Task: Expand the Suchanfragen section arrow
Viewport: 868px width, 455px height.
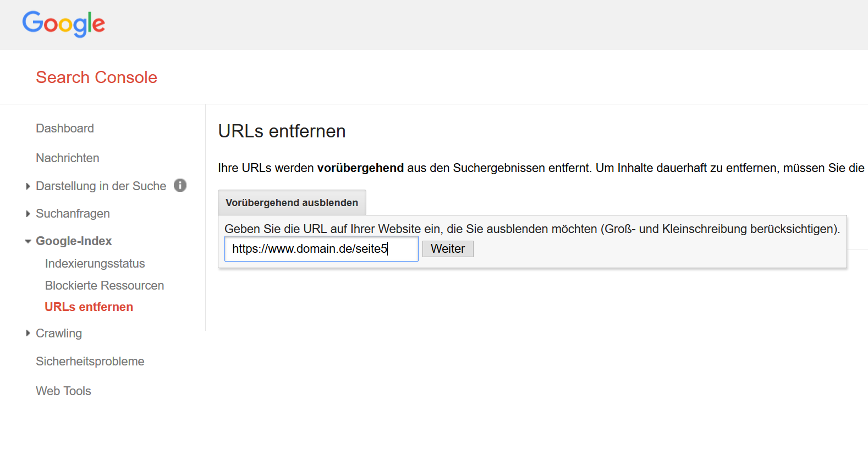Action: [x=28, y=214]
